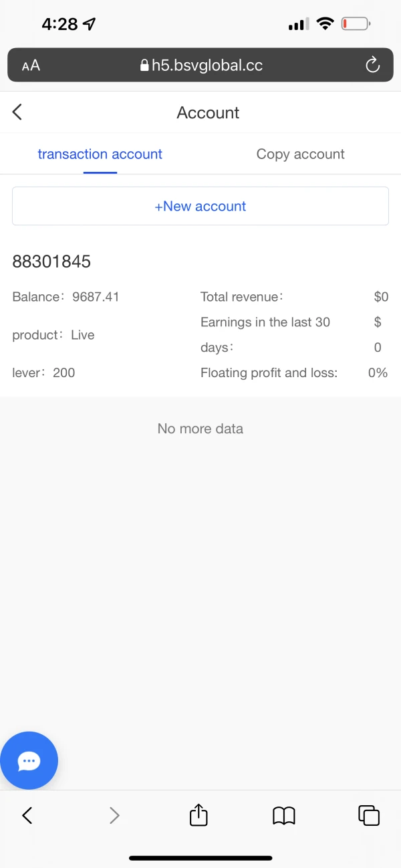Image resolution: width=401 pixels, height=868 pixels.
Task: Tap the Floating profit and loss label
Action: click(x=269, y=372)
